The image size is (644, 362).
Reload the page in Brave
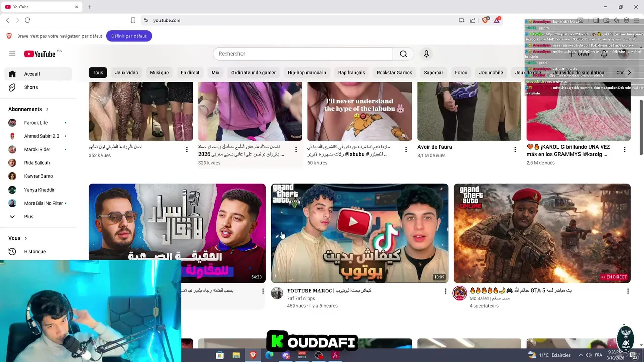(x=27, y=20)
